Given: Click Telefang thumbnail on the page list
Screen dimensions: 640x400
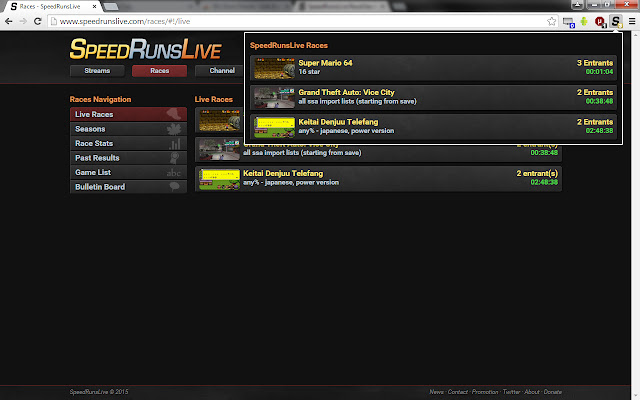Looking at the screenshot, I should pos(220,179).
